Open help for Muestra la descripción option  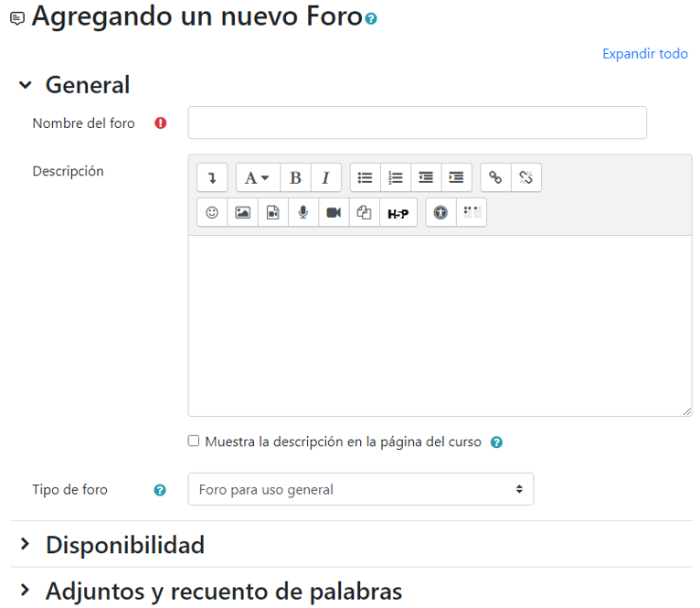pos(496,443)
